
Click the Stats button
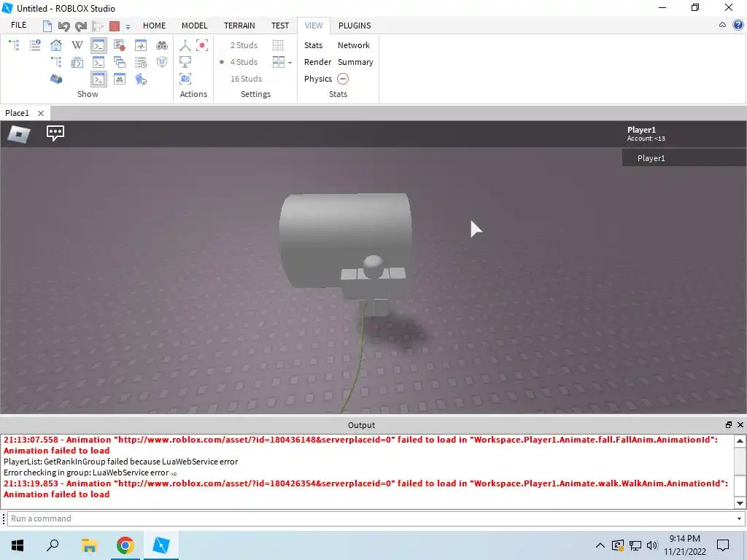tap(313, 45)
